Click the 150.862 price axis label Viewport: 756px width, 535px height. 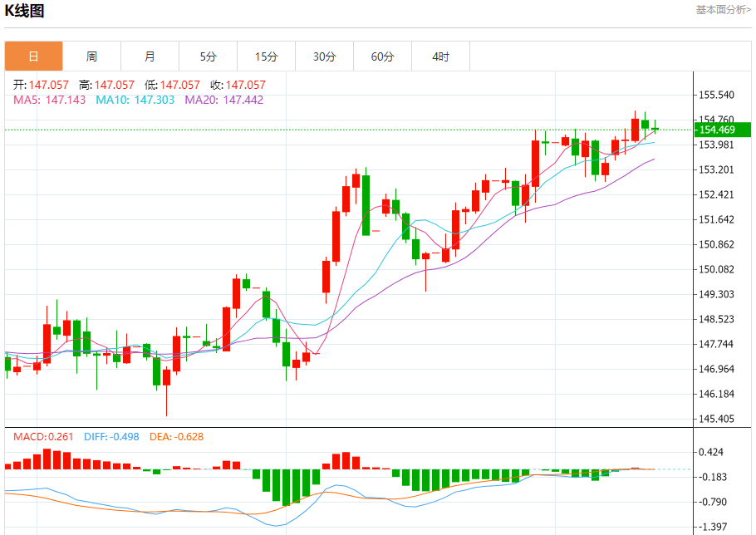[x=716, y=244]
